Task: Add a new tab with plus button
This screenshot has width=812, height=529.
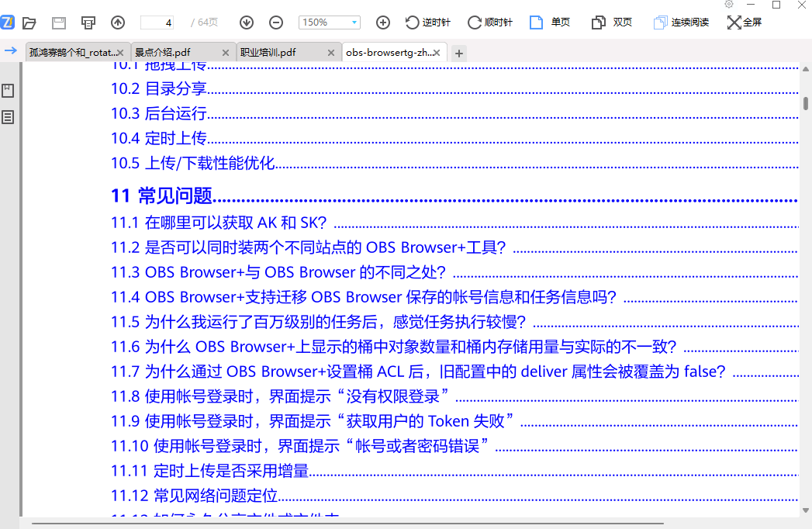Action: (459, 54)
